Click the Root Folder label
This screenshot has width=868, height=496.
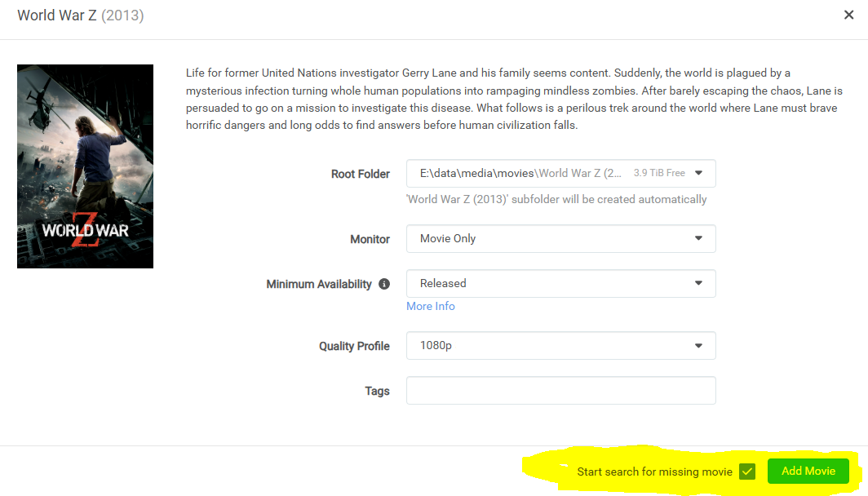coord(361,174)
